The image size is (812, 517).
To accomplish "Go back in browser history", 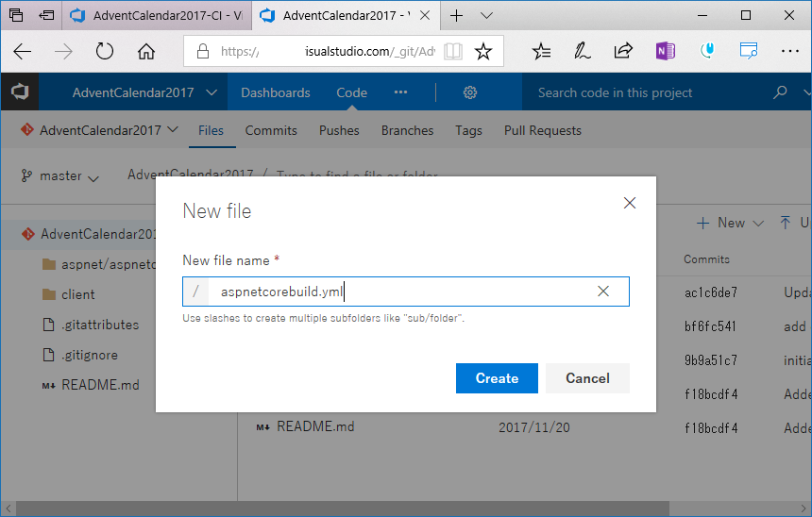I will pos(23,51).
